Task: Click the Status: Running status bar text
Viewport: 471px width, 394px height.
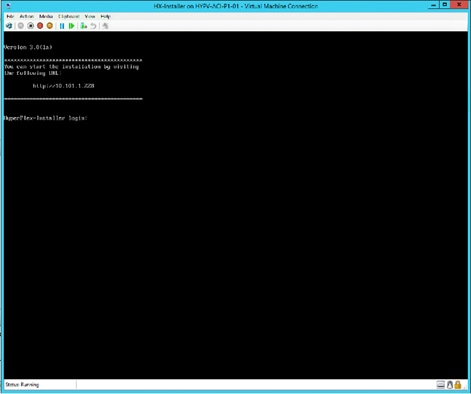Action: [22, 385]
